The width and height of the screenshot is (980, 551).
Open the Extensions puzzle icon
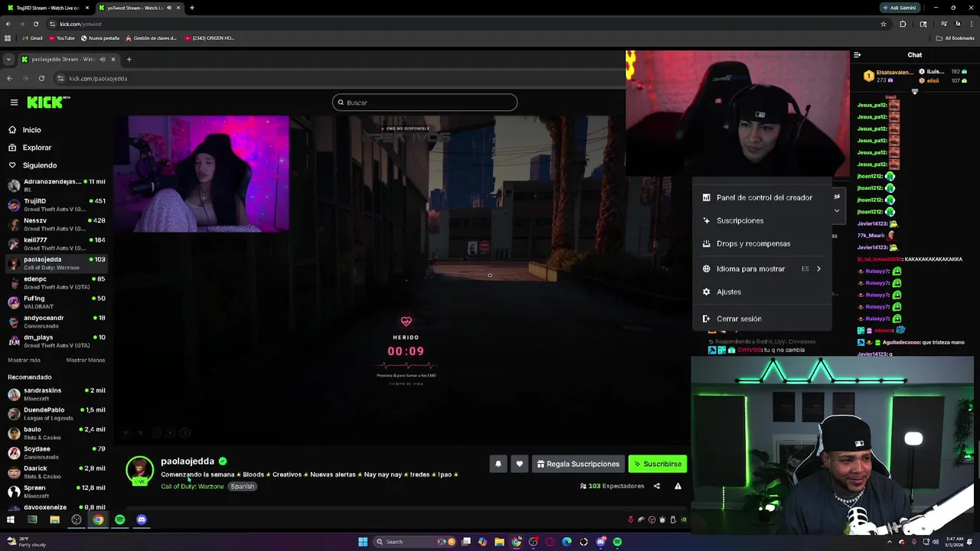tap(903, 24)
